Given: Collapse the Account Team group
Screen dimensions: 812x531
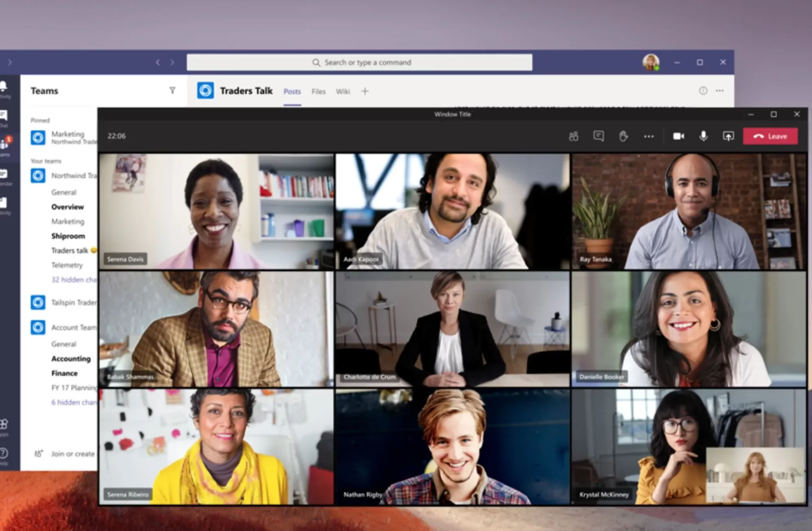Looking at the screenshot, I should coord(64,327).
